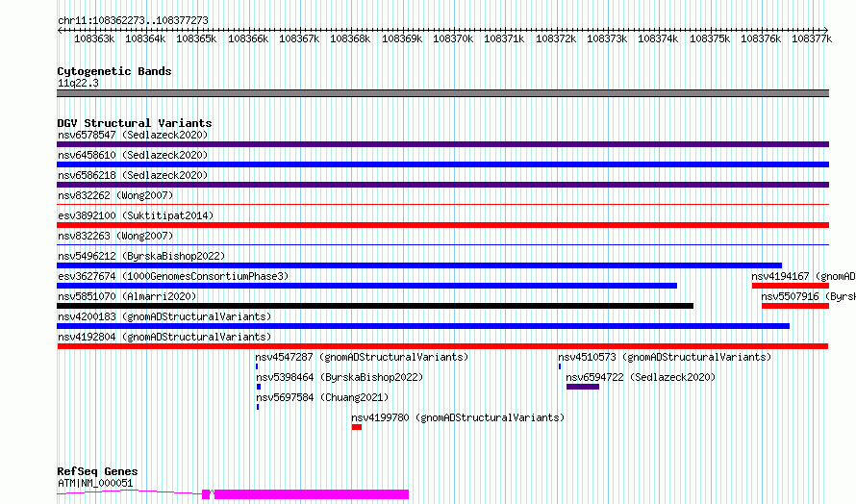Image resolution: width=856 pixels, height=504 pixels.
Task: Click the small magenta ATM exon box
Action: tap(206, 494)
